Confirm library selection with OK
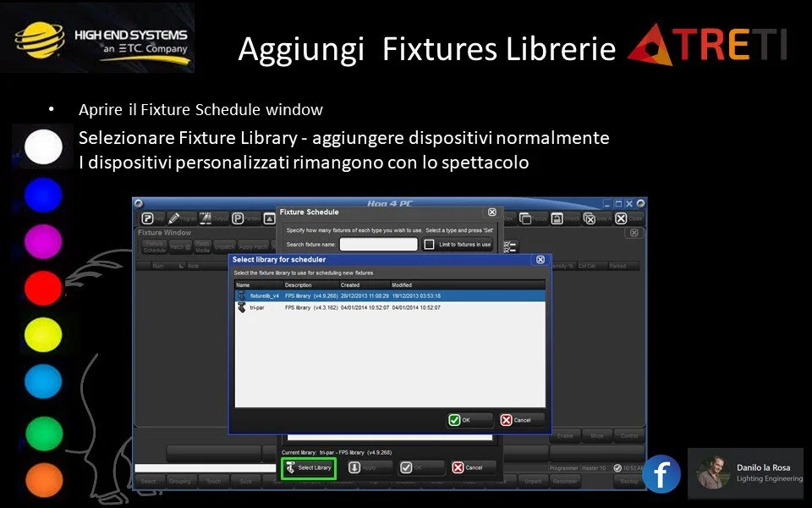The image size is (812, 508). click(469, 420)
